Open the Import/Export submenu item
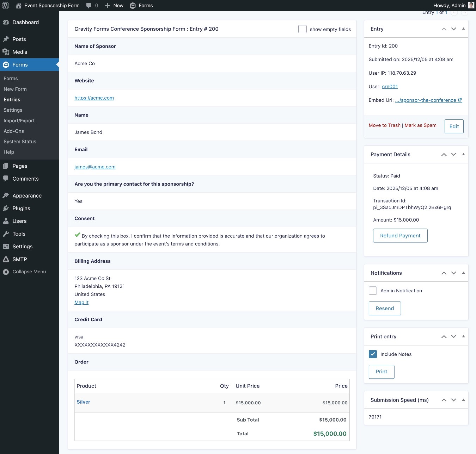Viewport: 476px width, 454px height. click(19, 120)
